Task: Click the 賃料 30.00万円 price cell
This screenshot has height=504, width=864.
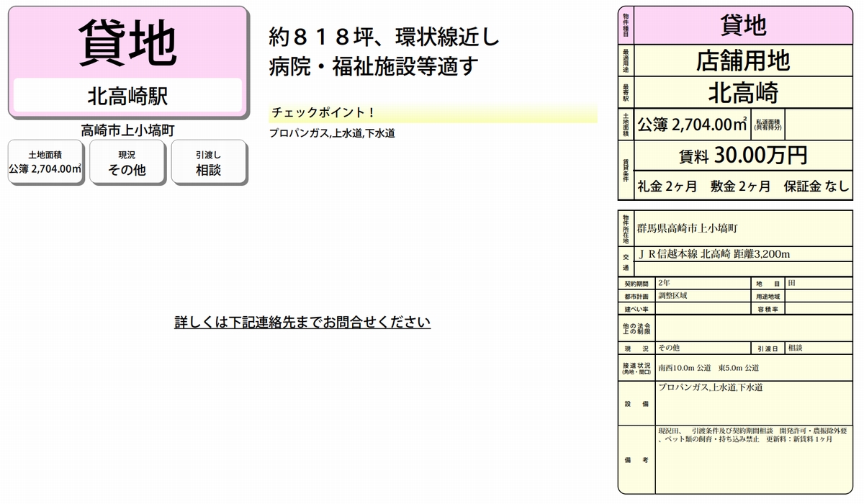Action: (x=743, y=155)
